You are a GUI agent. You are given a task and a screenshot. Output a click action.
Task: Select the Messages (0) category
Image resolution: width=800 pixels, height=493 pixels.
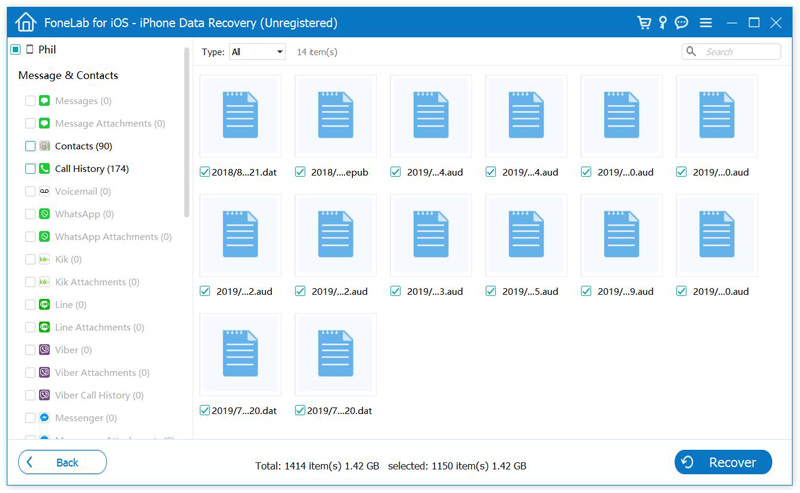tap(83, 101)
